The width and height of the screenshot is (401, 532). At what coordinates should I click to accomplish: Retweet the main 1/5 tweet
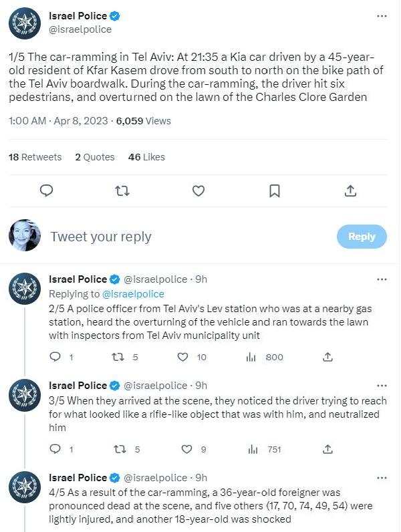tap(122, 190)
